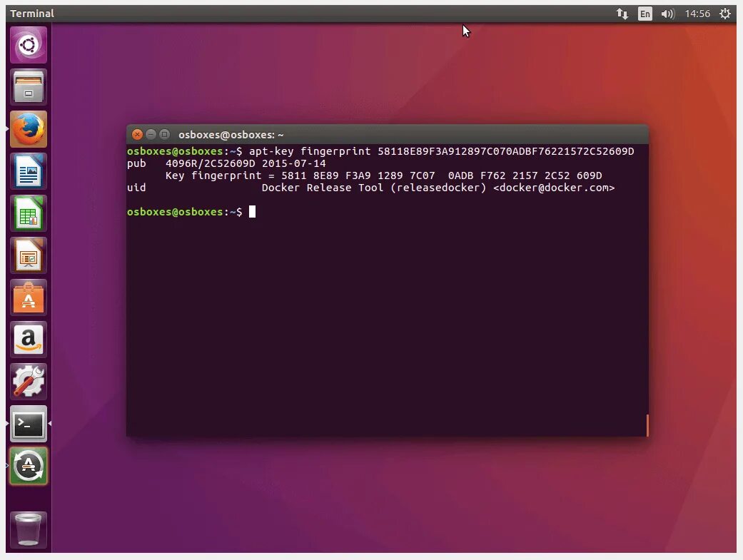This screenshot has width=743, height=560.
Task: Maximize the terminal window
Action: [x=164, y=135]
